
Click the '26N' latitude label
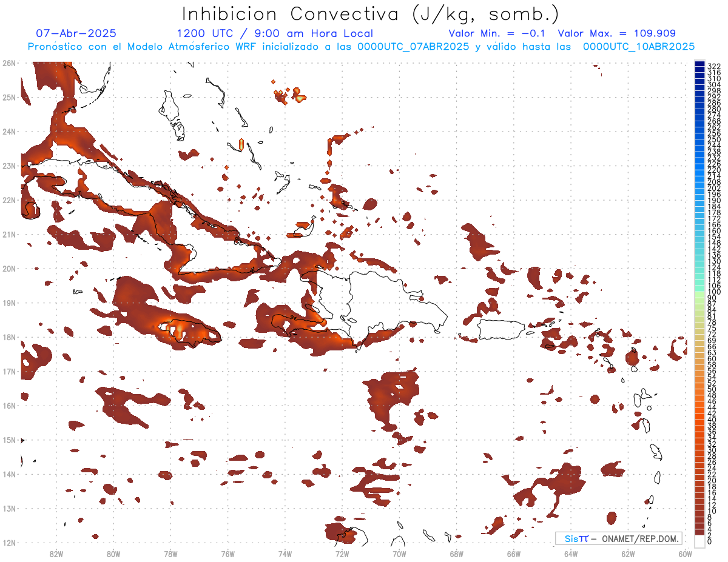(9, 63)
